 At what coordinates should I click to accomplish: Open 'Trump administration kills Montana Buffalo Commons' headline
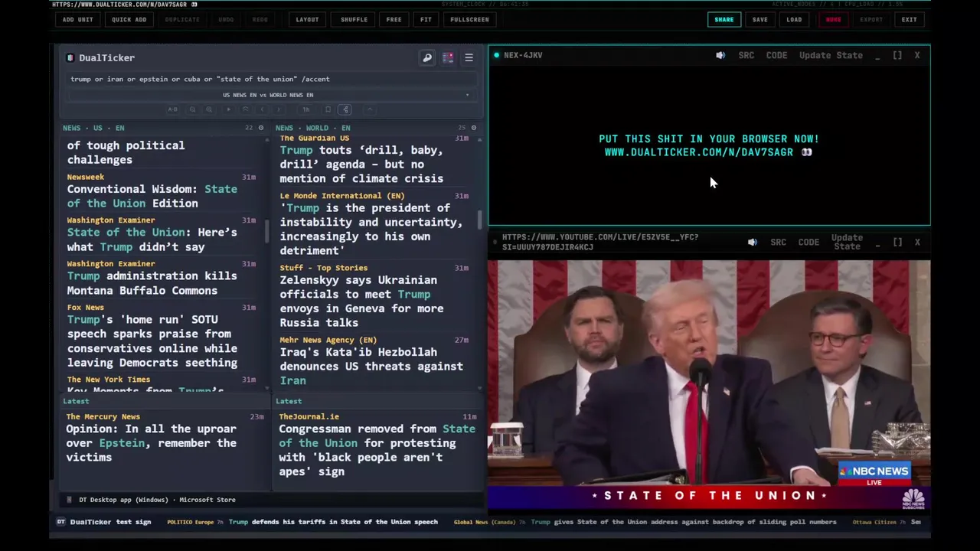click(x=152, y=283)
